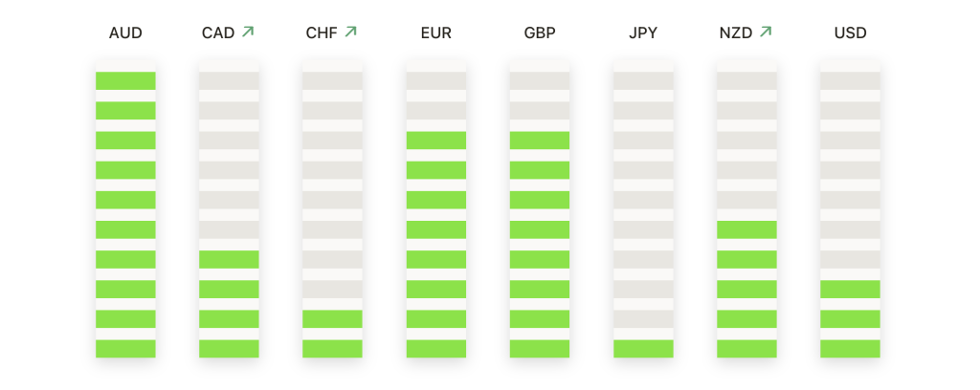980x390 pixels.
Task: Open the JPY currency heading
Action: tap(643, 33)
